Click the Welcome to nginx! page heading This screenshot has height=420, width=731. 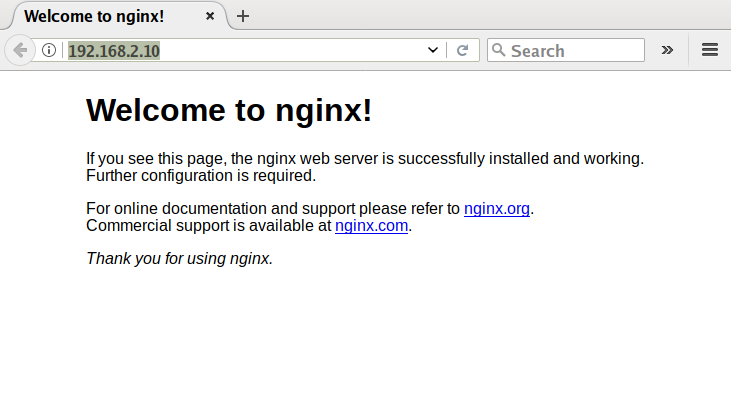(229, 110)
